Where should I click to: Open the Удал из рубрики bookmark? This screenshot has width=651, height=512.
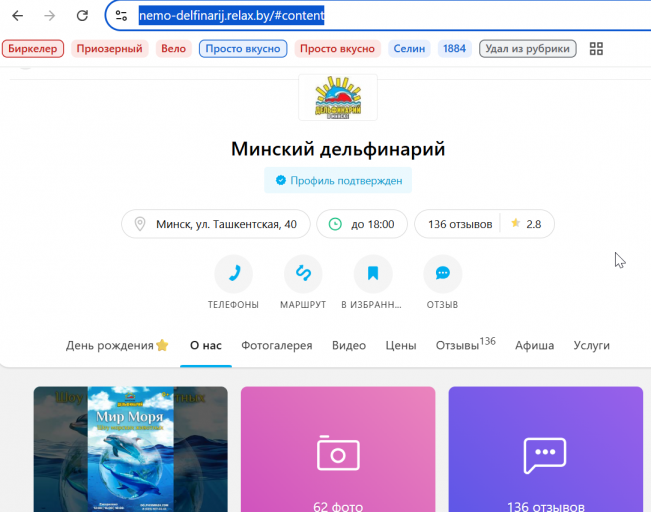tap(528, 49)
